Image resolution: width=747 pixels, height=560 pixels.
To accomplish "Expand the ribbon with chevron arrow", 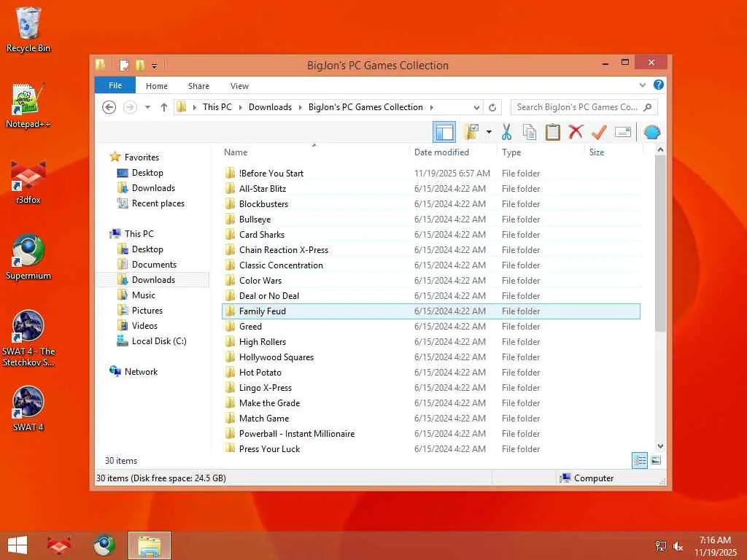I will 643,85.
